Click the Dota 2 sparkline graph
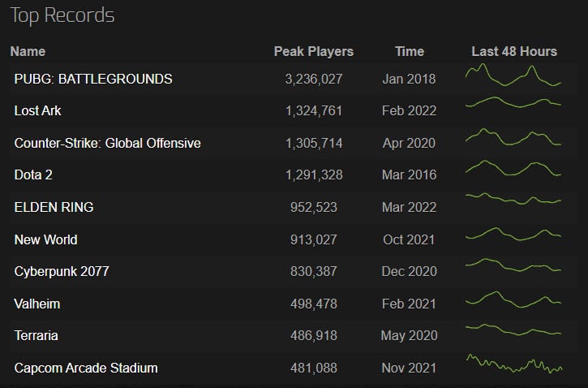588x388 pixels. pyautogui.click(x=513, y=168)
